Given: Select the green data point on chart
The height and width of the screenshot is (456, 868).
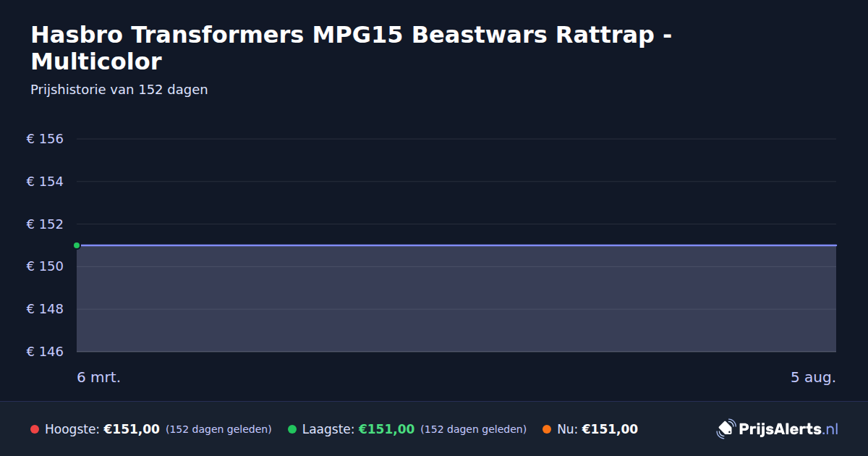Looking at the screenshot, I should click(77, 245).
